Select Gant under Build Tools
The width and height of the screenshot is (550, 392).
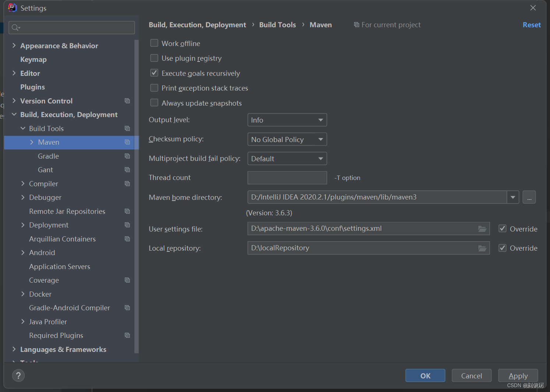pyautogui.click(x=45, y=170)
